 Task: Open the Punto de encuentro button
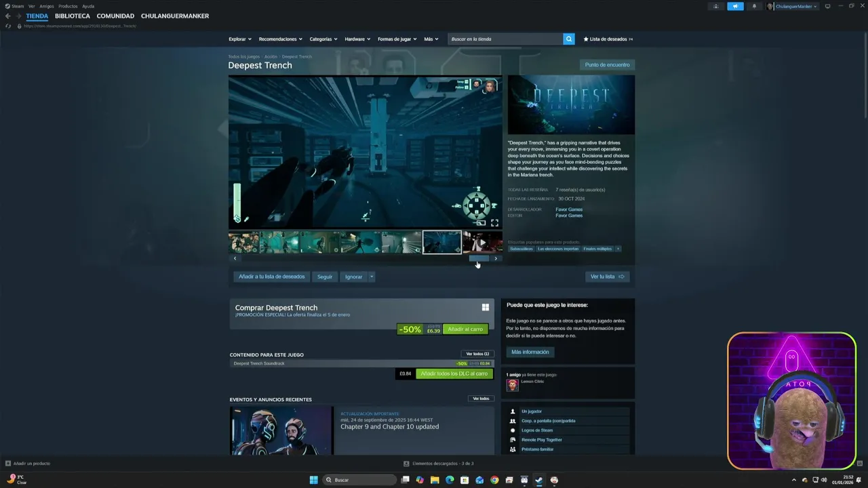608,65
